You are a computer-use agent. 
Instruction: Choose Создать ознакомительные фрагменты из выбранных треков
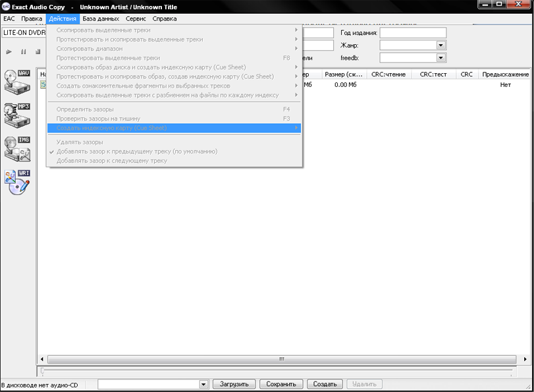point(174,86)
